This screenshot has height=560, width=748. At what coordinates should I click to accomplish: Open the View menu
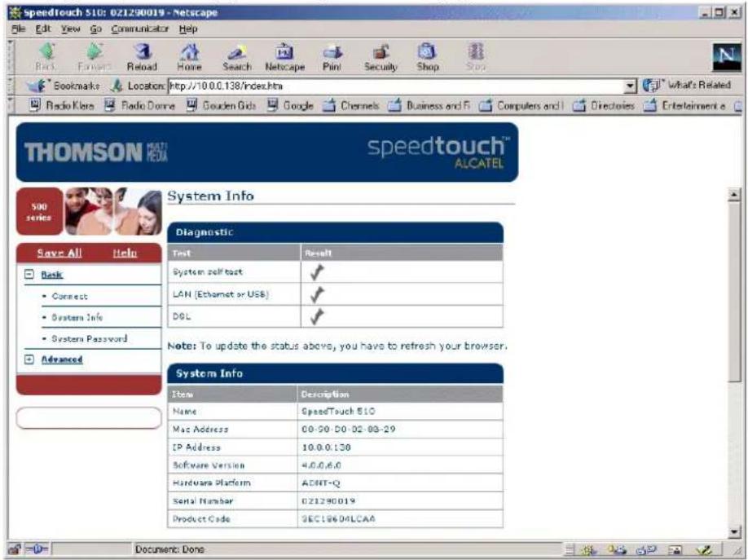(x=71, y=29)
